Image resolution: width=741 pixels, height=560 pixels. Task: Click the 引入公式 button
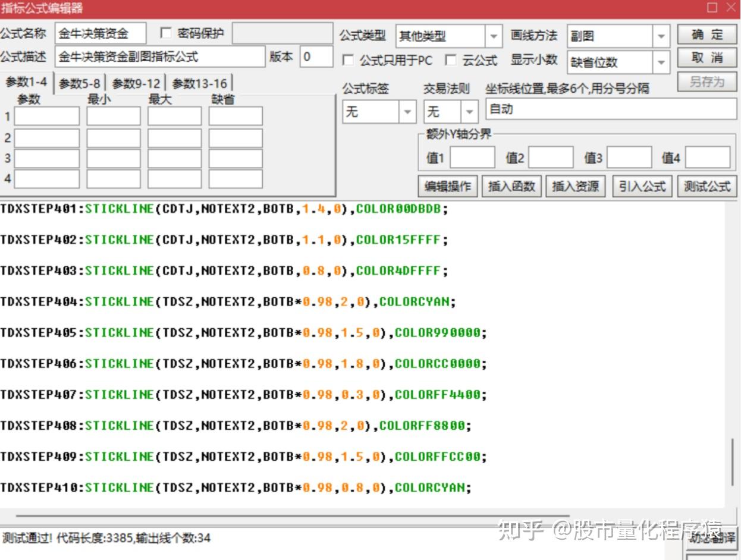point(642,186)
